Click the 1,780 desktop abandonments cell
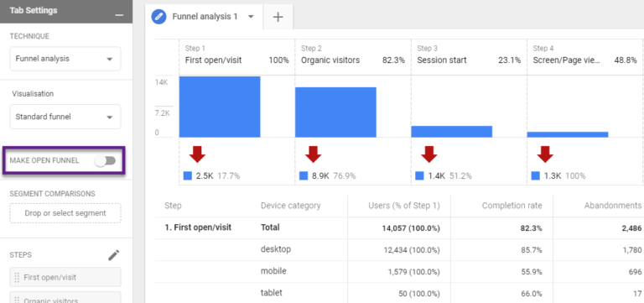Viewport: 644px width, 303px height. click(x=632, y=250)
